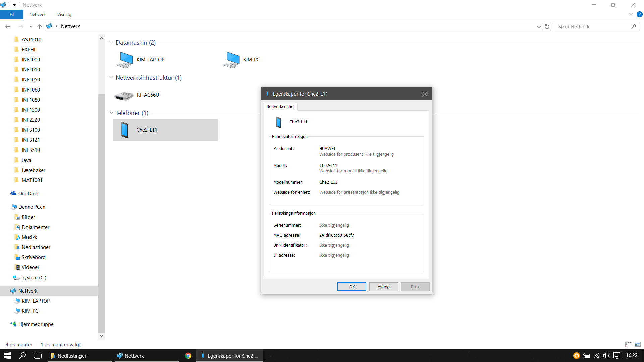
Task: Open address bar history dropdown
Action: (539, 26)
